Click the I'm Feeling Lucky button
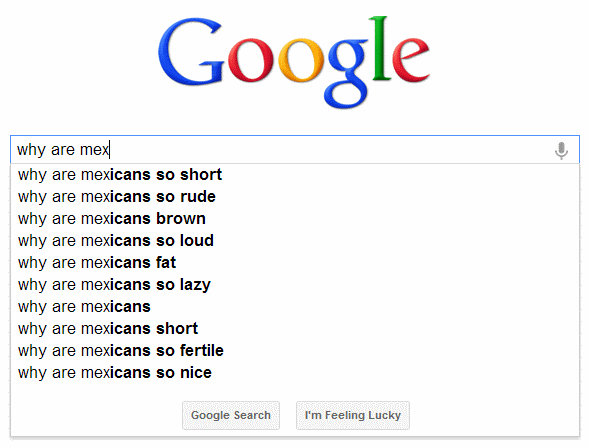 (x=353, y=415)
